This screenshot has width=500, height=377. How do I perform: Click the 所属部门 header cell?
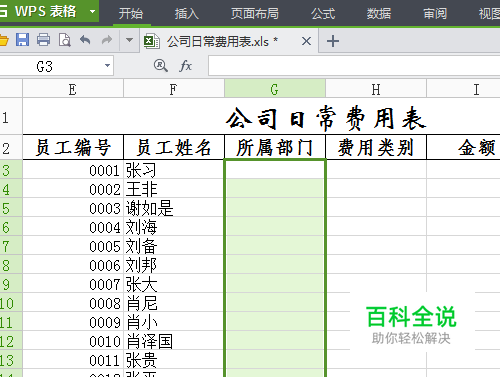[x=275, y=147]
